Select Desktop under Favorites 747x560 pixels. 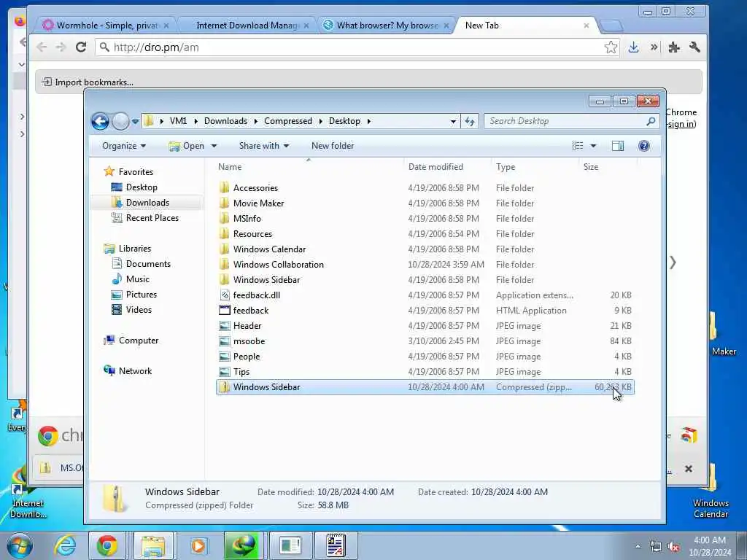pos(142,187)
